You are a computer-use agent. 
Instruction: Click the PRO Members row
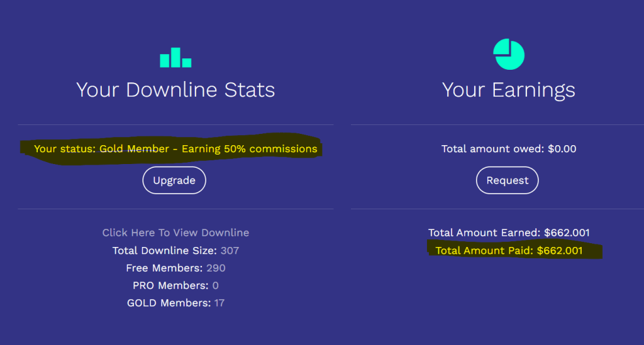[x=175, y=286]
